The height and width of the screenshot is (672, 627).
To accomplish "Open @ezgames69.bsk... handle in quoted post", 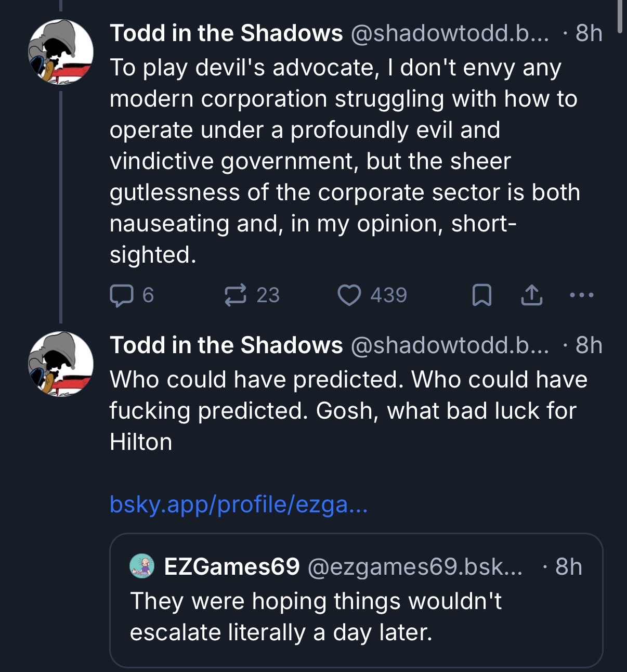I will point(415,566).
